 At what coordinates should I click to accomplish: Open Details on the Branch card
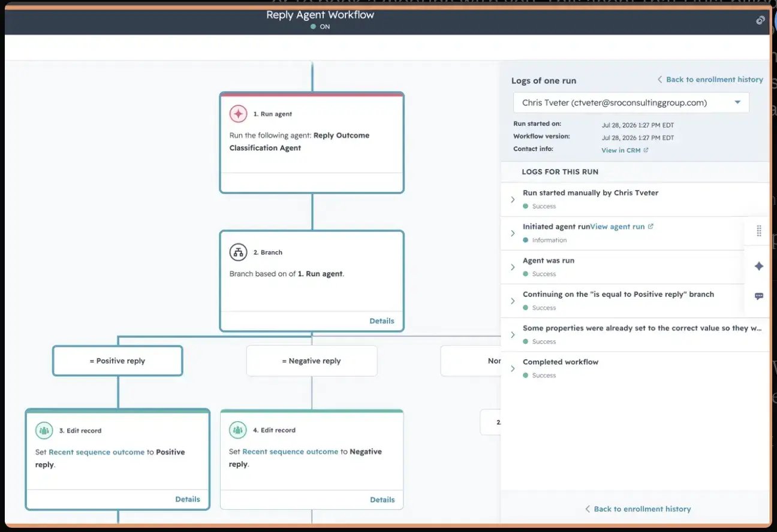click(382, 321)
